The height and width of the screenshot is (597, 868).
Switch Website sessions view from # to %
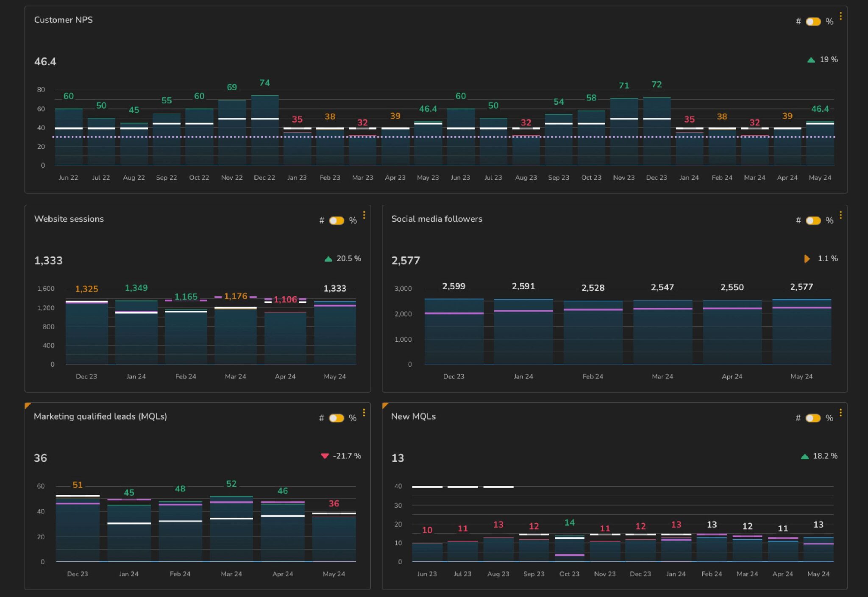tap(336, 220)
